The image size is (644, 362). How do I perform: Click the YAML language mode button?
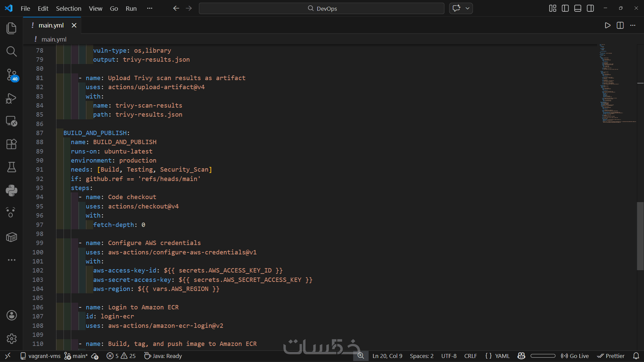[497, 356]
